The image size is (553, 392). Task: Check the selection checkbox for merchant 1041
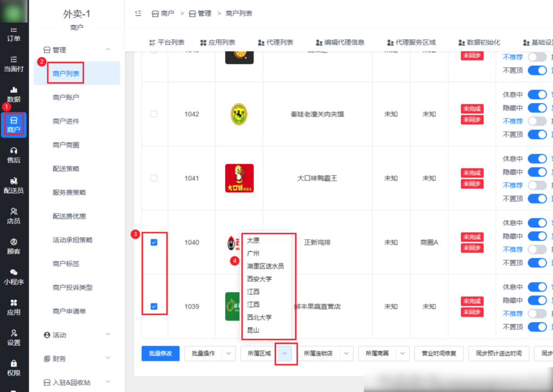(155, 178)
